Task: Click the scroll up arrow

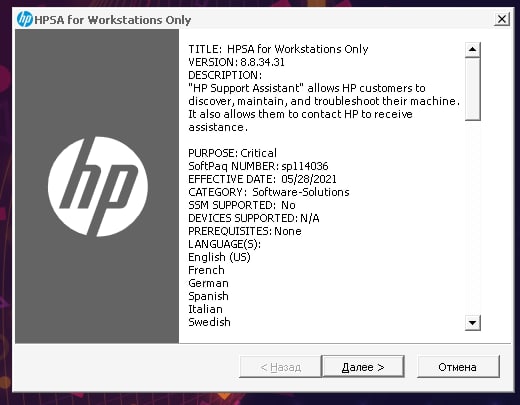Action: click(x=472, y=50)
